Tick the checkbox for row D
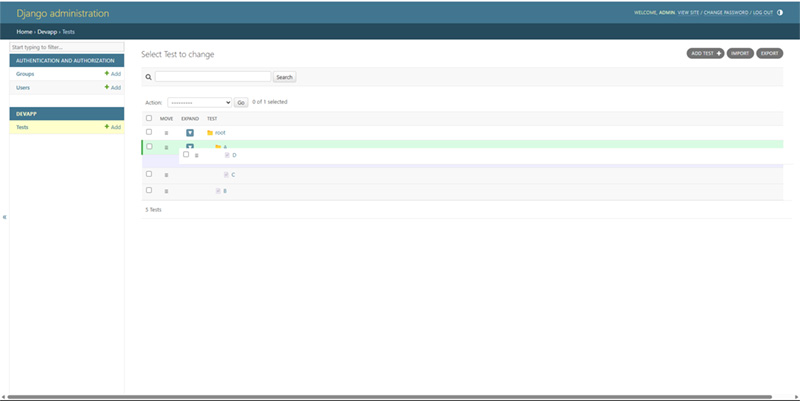This screenshot has width=800, height=401. tap(186, 154)
